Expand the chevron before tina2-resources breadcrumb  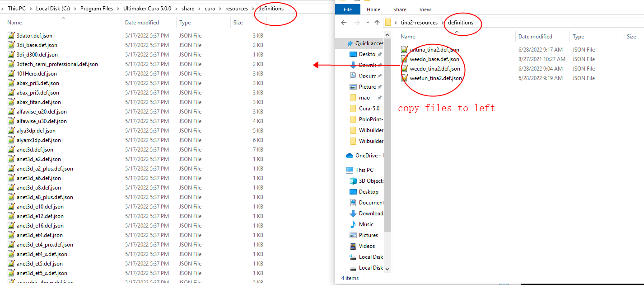pos(396,23)
